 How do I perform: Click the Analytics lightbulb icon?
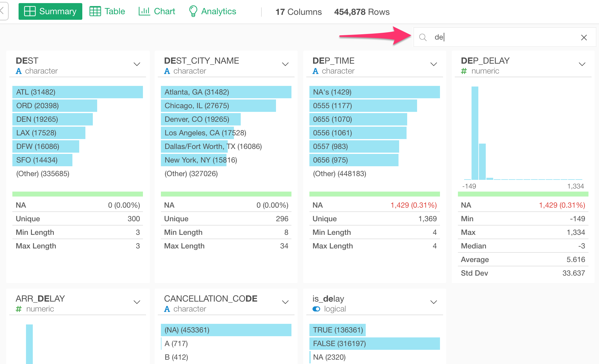click(x=193, y=11)
